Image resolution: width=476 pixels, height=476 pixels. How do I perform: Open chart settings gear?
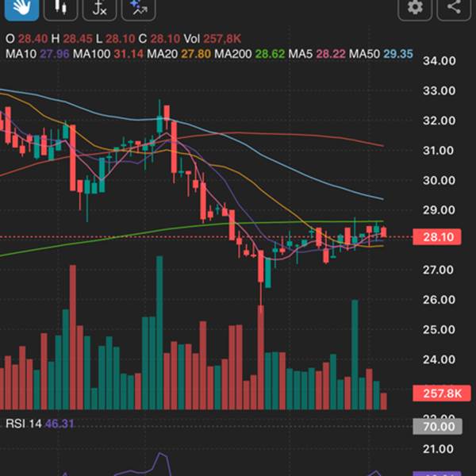click(415, 9)
